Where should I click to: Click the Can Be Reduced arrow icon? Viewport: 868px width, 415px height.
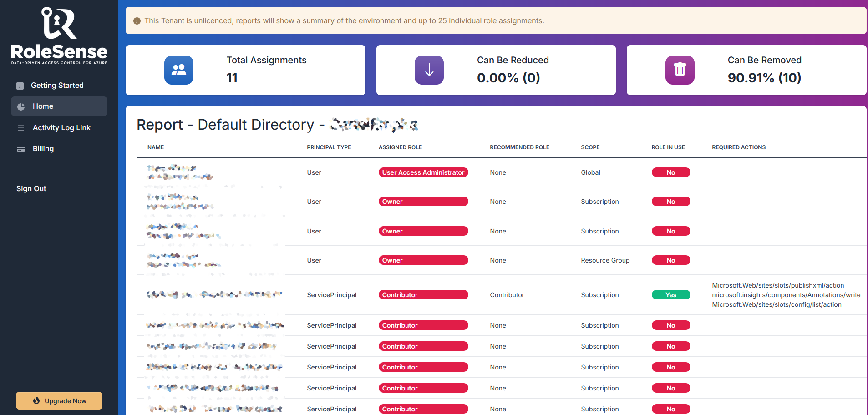coord(429,70)
